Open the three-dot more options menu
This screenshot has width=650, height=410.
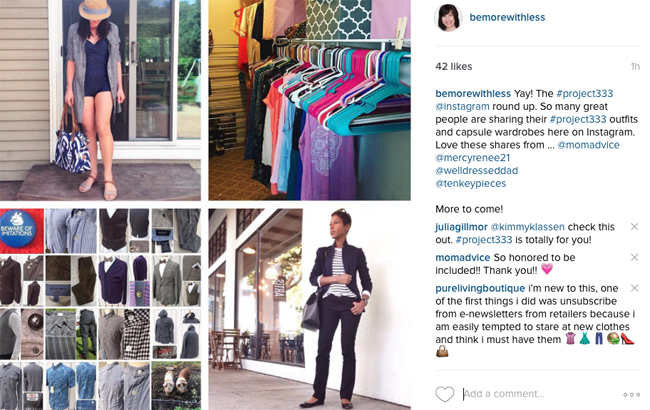point(631,395)
